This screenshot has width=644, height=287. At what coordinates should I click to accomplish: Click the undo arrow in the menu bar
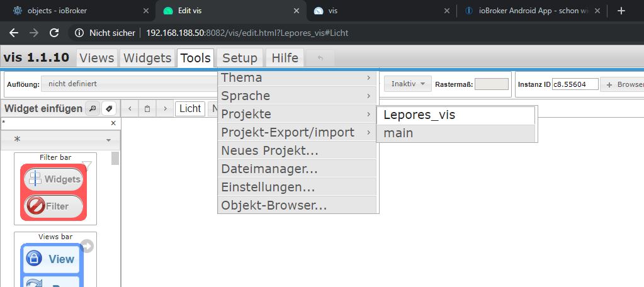tap(320, 58)
